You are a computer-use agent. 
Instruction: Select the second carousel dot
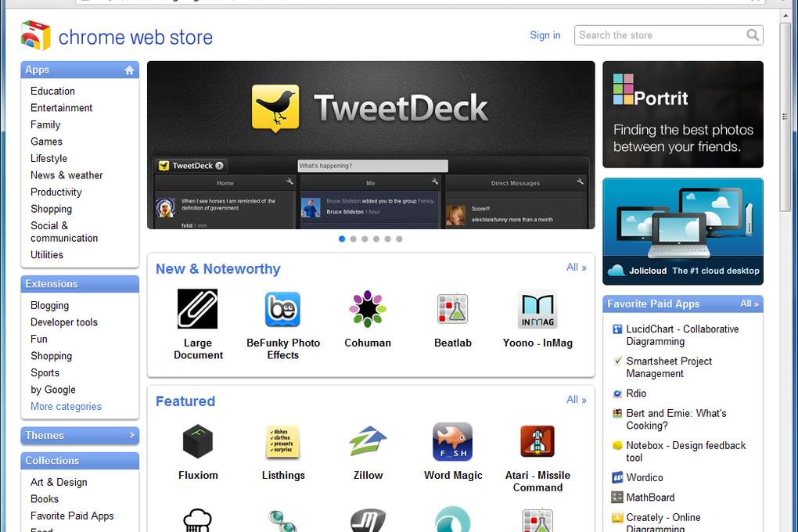[353, 239]
